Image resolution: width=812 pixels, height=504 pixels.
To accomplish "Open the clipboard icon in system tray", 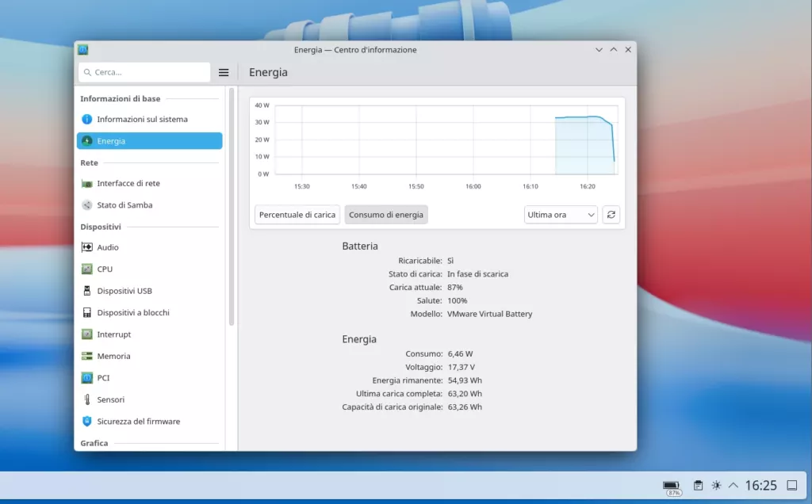I will pyautogui.click(x=698, y=485).
